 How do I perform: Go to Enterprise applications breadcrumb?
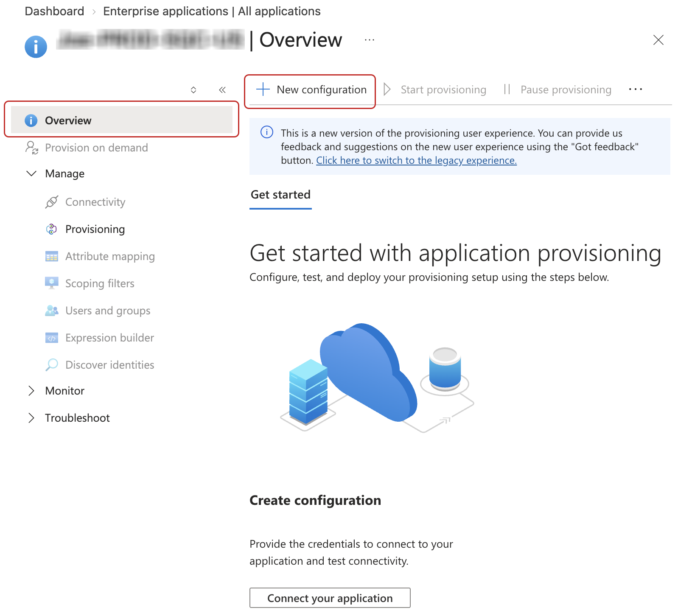212,11
